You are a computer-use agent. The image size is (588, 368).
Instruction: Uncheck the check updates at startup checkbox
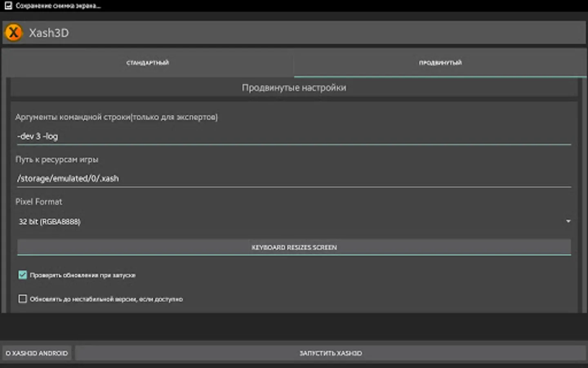click(22, 275)
